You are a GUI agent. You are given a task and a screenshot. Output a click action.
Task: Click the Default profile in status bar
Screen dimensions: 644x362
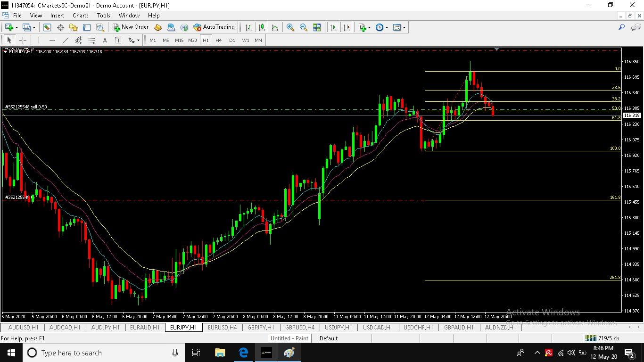click(329, 338)
